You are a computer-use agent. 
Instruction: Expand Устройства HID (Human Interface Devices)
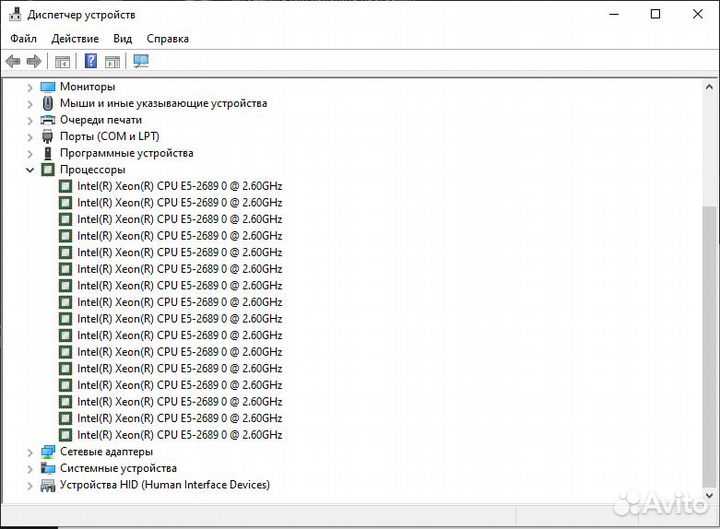[x=30, y=485]
